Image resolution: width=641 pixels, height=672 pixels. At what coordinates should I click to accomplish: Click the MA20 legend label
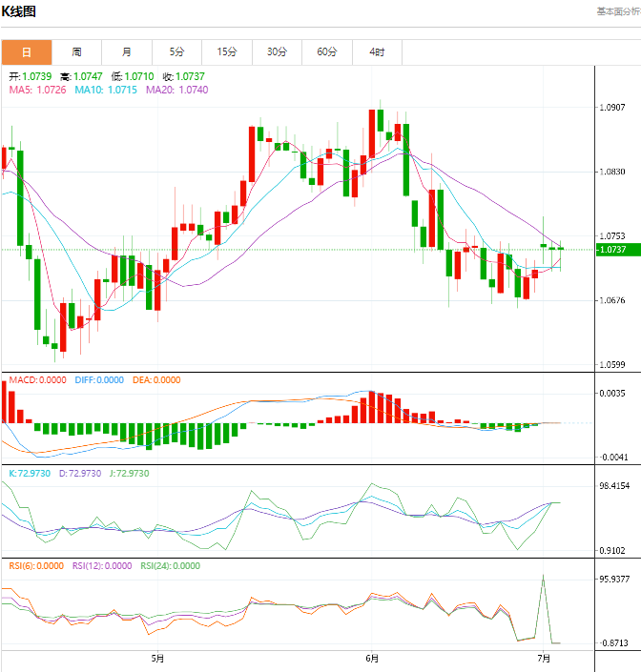(x=176, y=90)
